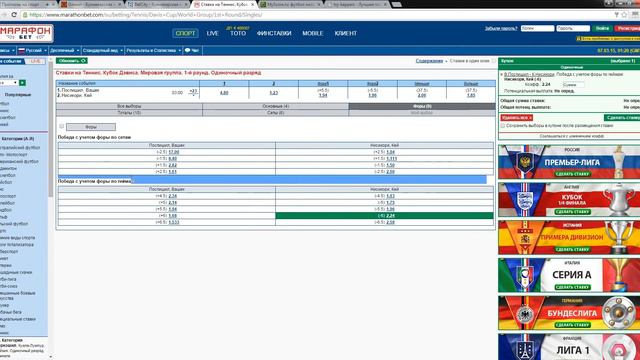640x360 pixels.
Task: Open the leftmost blue bar dropdown
Action: pyautogui.click(x=8, y=51)
